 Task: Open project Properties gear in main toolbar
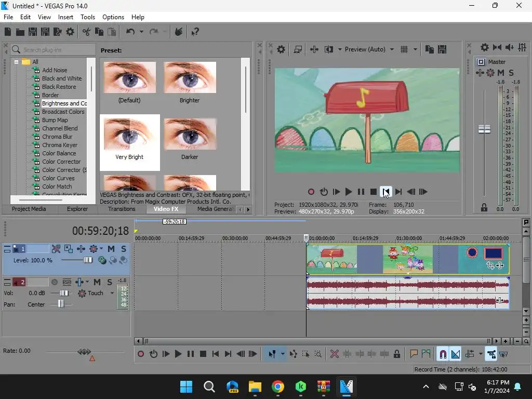coord(70,32)
